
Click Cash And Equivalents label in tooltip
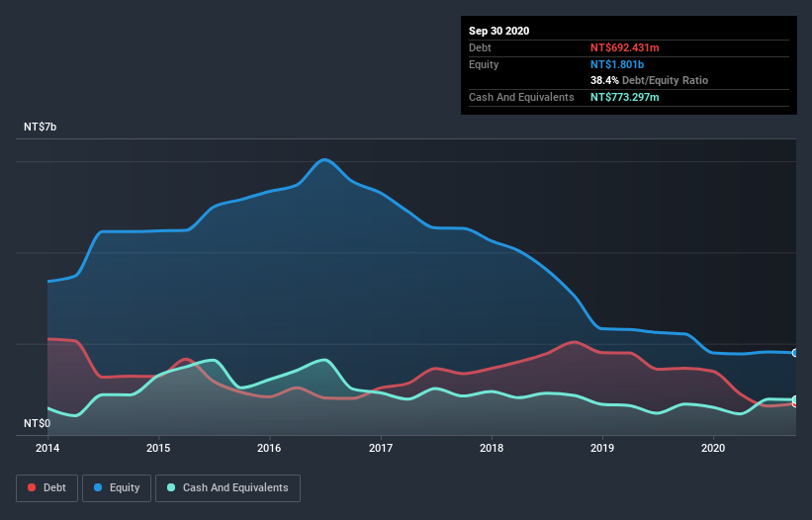click(521, 97)
